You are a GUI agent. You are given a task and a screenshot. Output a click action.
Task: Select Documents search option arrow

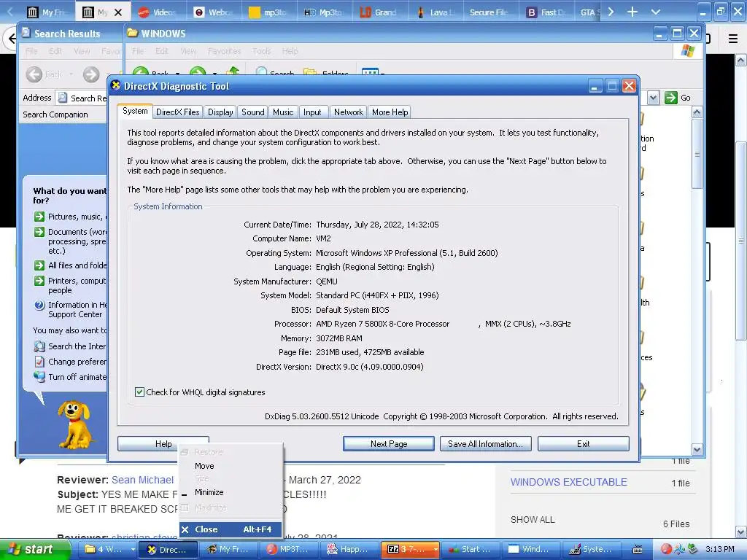point(39,232)
